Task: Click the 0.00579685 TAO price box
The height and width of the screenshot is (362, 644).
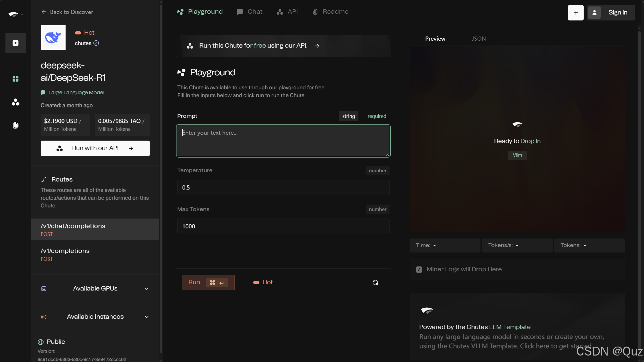Action: pyautogui.click(x=122, y=125)
